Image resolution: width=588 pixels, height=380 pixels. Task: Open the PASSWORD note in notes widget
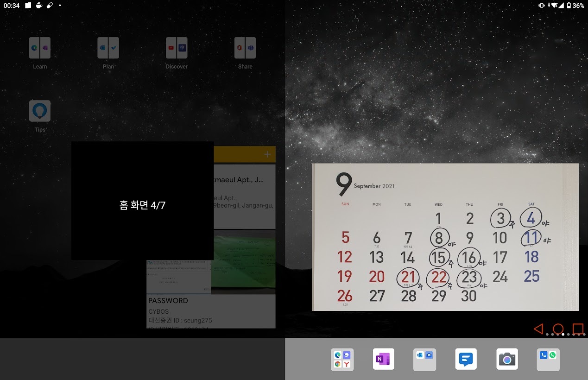[211, 311]
